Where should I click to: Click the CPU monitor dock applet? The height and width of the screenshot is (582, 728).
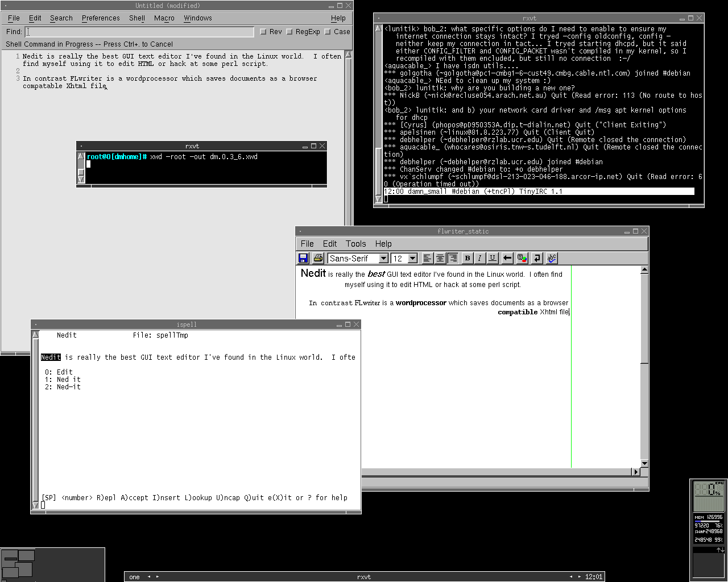point(709,496)
